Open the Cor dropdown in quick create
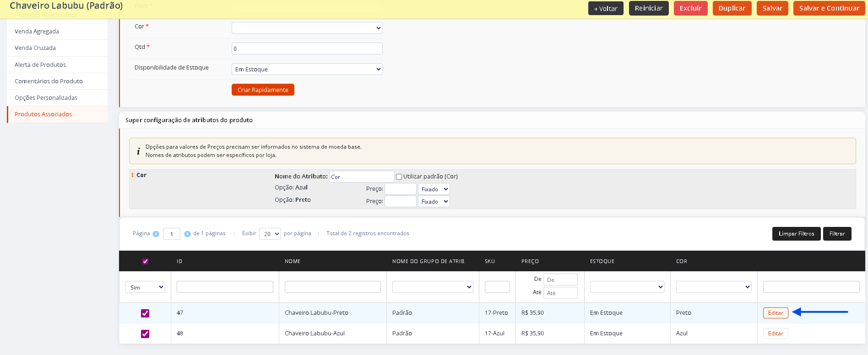The width and height of the screenshot is (868, 355). pos(307,28)
